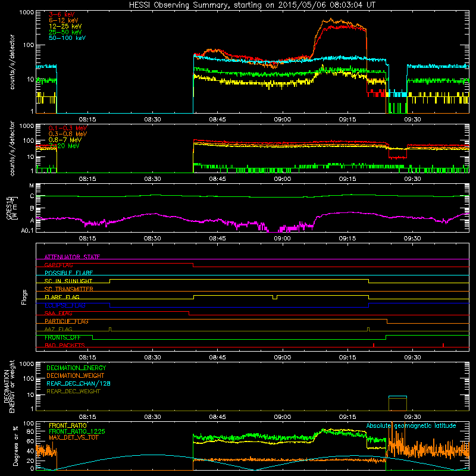Click the GOES 'M' class axis label
Viewport: 476px width, 476px height.
pyautogui.click(x=32, y=185)
